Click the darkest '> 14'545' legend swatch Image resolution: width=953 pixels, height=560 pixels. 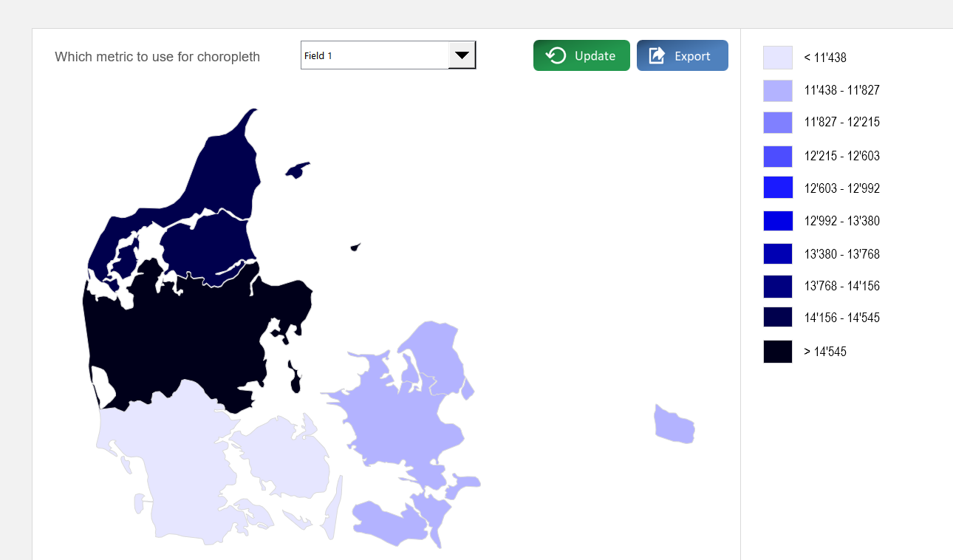click(776, 351)
